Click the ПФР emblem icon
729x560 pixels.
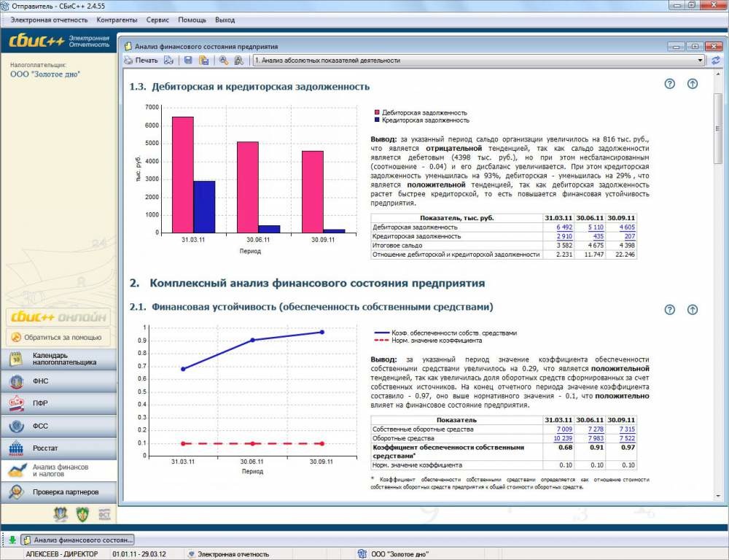point(16,403)
